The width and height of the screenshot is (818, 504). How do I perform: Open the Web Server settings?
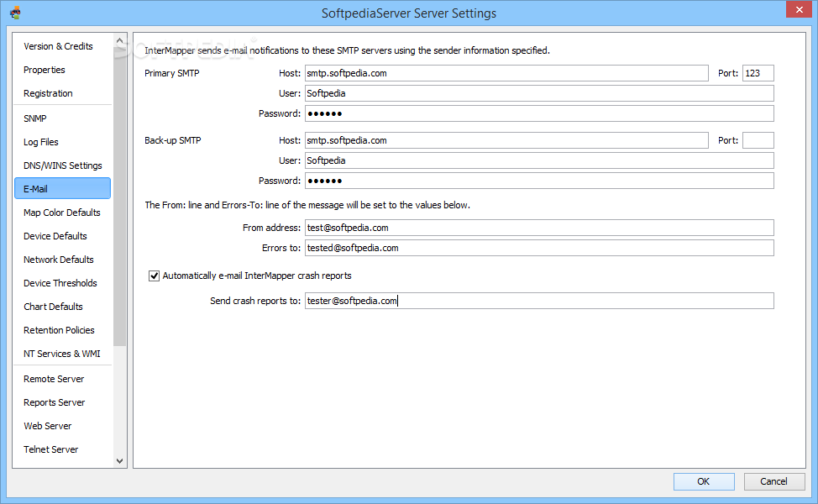tap(48, 426)
